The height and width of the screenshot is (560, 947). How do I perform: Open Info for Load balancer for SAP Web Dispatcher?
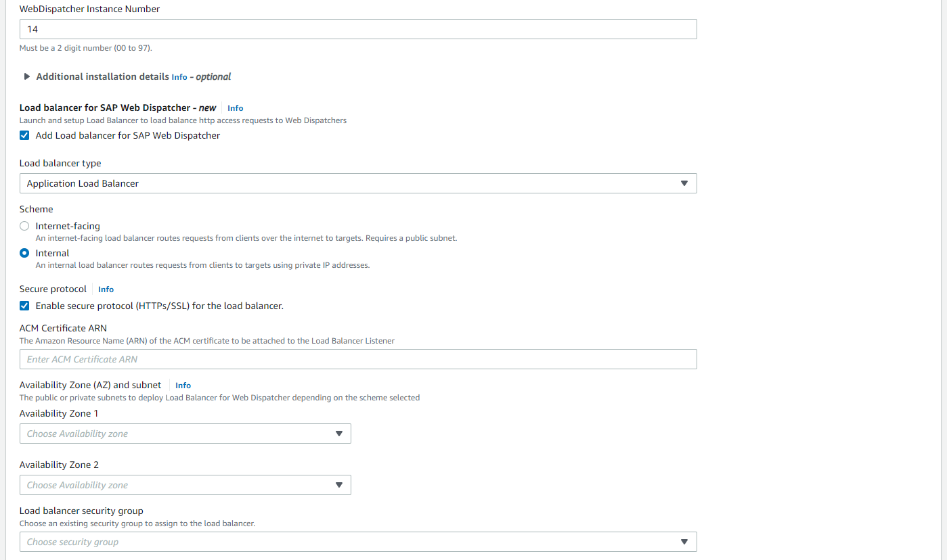click(x=235, y=108)
